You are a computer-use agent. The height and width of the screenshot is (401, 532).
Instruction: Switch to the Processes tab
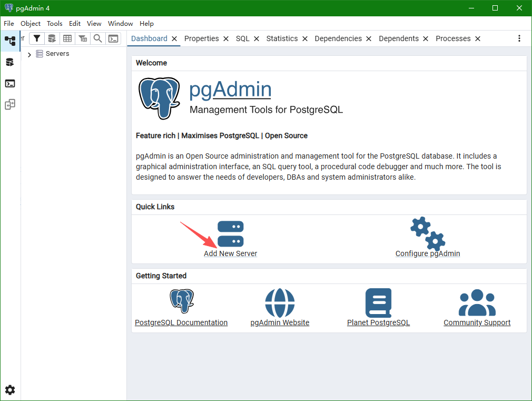coord(453,38)
